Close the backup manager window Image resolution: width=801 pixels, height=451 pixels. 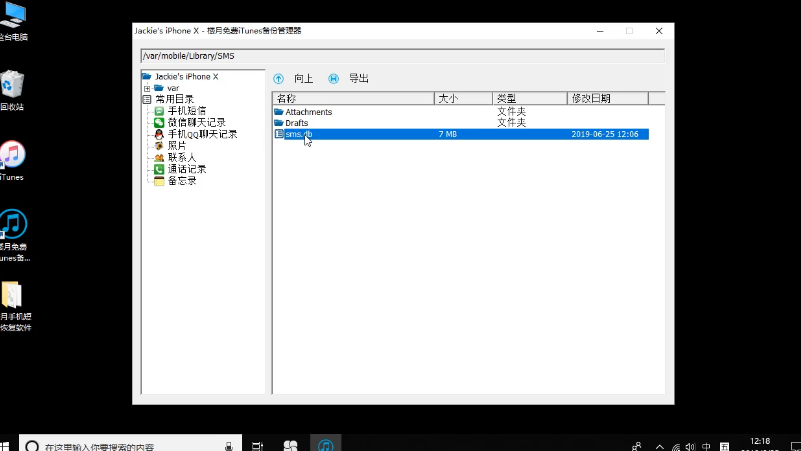pyautogui.click(x=659, y=31)
